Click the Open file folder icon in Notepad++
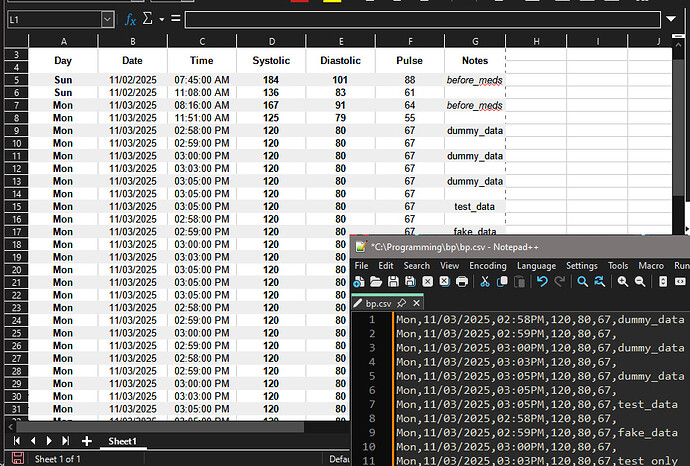The width and height of the screenshot is (690, 466). click(376, 282)
